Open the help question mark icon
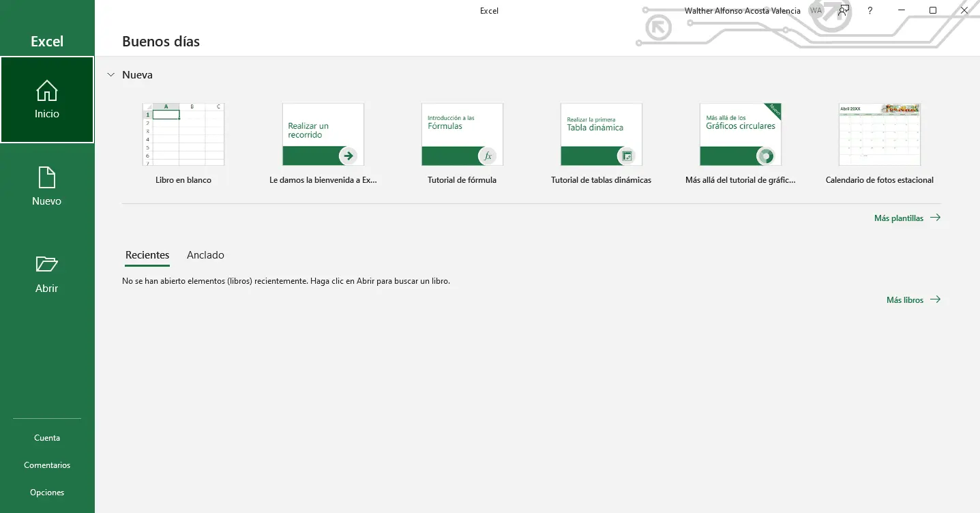The image size is (980, 513). [870, 10]
